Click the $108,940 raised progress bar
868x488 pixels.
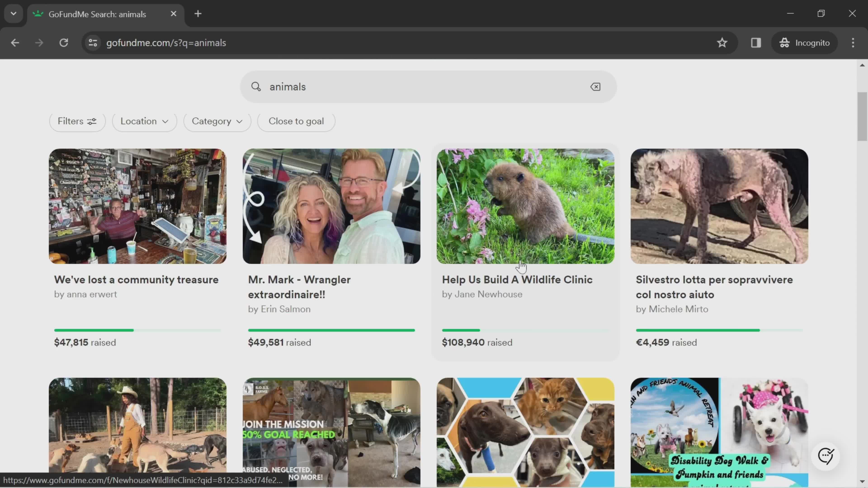tap(525, 330)
